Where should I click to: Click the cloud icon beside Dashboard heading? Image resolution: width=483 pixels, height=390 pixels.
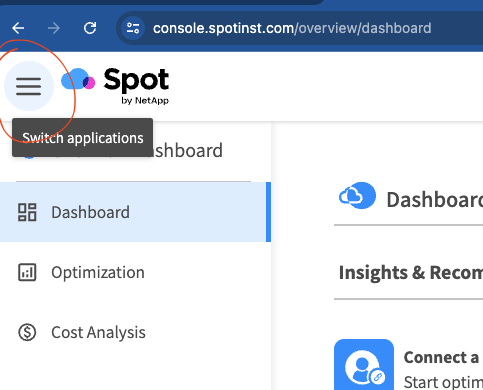click(357, 196)
